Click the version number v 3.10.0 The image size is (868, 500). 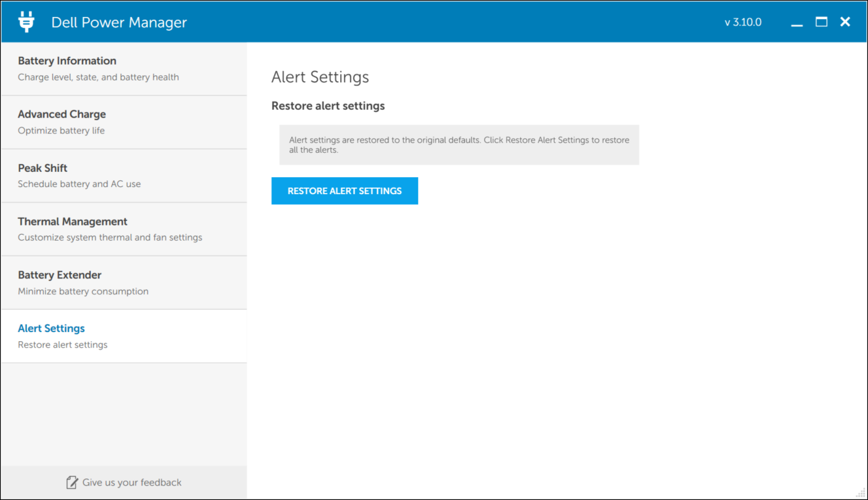click(x=743, y=22)
